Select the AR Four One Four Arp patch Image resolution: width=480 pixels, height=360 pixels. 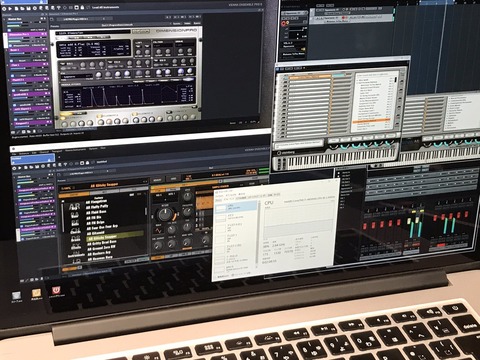click(x=102, y=227)
